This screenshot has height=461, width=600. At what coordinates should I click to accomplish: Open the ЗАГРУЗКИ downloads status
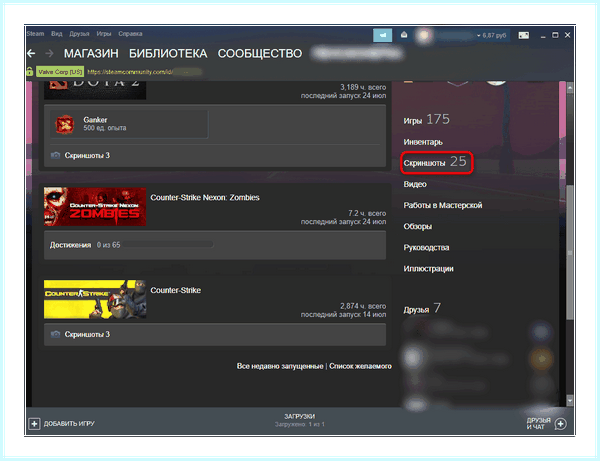click(300, 420)
